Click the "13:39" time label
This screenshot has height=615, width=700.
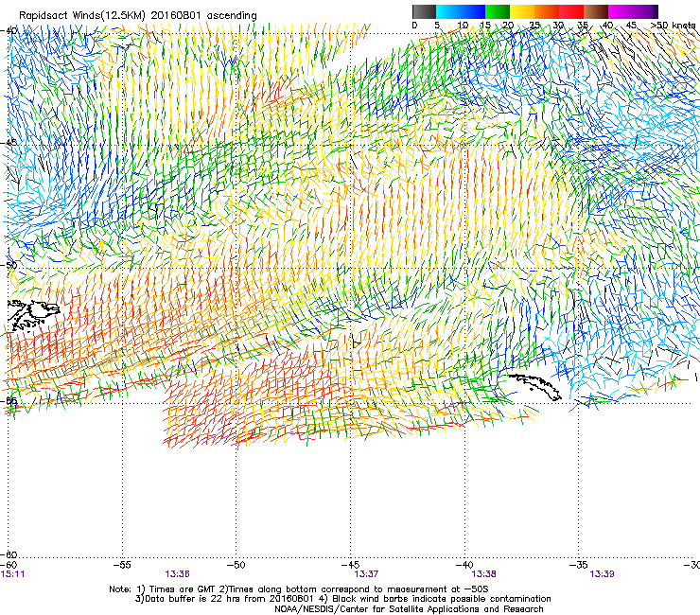[602, 574]
